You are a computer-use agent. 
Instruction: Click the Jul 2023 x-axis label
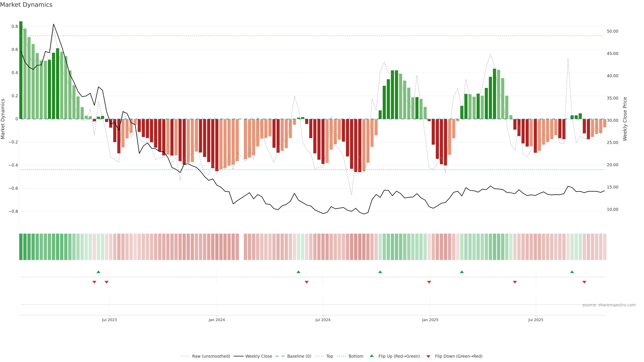click(109, 320)
